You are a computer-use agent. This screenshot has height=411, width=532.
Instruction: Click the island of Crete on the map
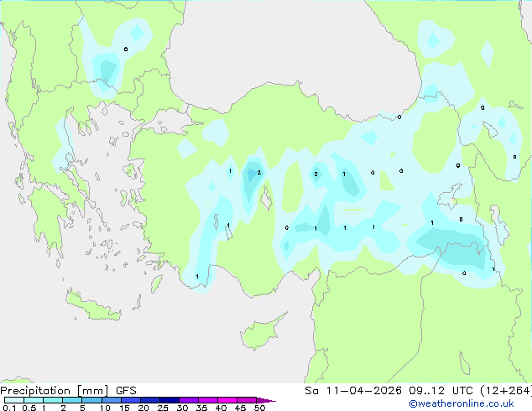[92, 306]
